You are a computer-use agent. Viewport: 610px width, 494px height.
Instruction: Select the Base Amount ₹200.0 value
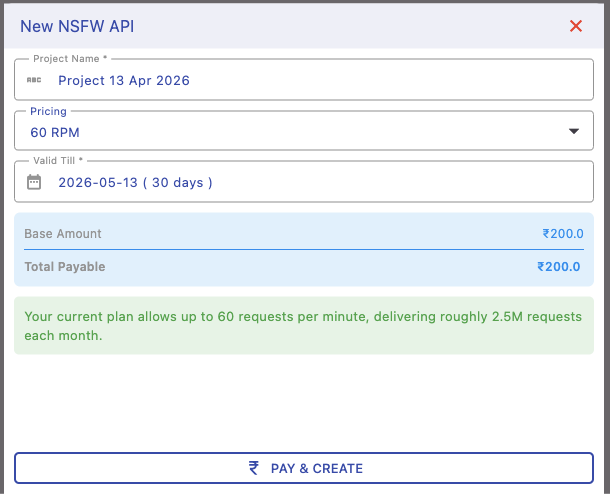pyautogui.click(x=562, y=234)
